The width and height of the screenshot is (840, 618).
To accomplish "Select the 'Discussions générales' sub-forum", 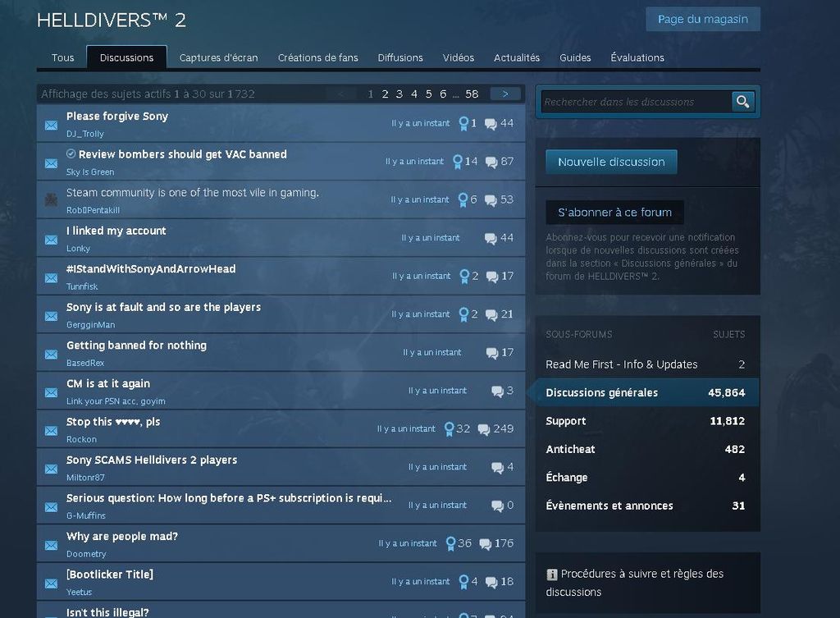I will pyautogui.click(x=647, y=392).
